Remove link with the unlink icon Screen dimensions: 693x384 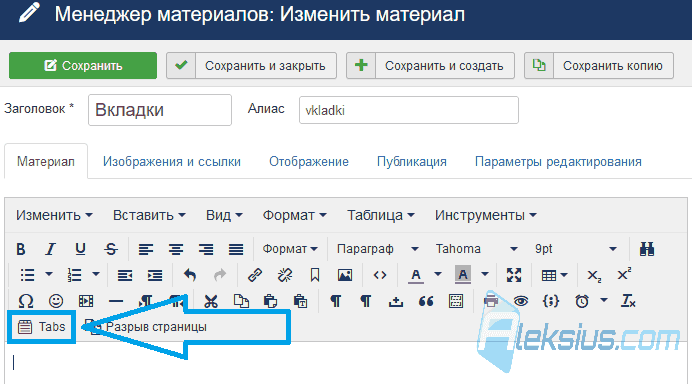coord(285,275)
